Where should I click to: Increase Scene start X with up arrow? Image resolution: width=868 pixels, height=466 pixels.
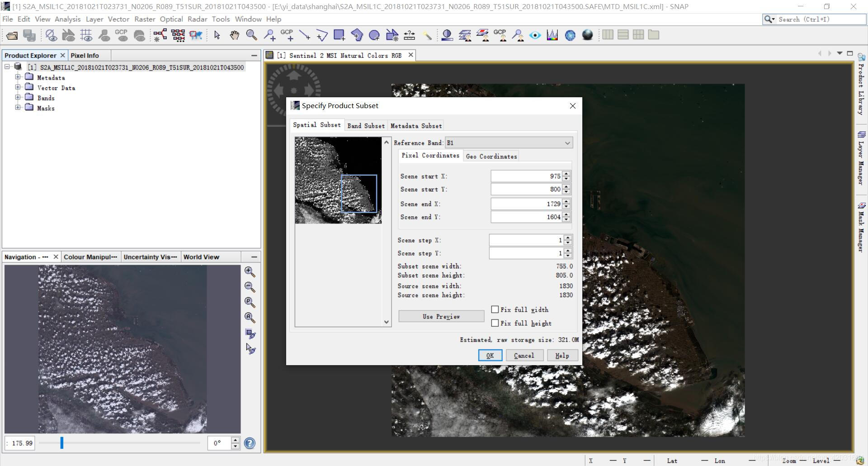point(566,174)
